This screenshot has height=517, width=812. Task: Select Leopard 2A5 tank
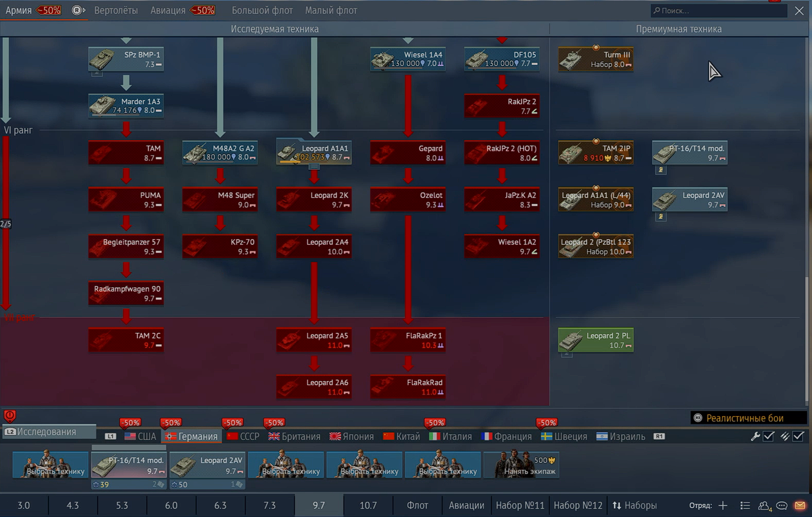(314, 340)
